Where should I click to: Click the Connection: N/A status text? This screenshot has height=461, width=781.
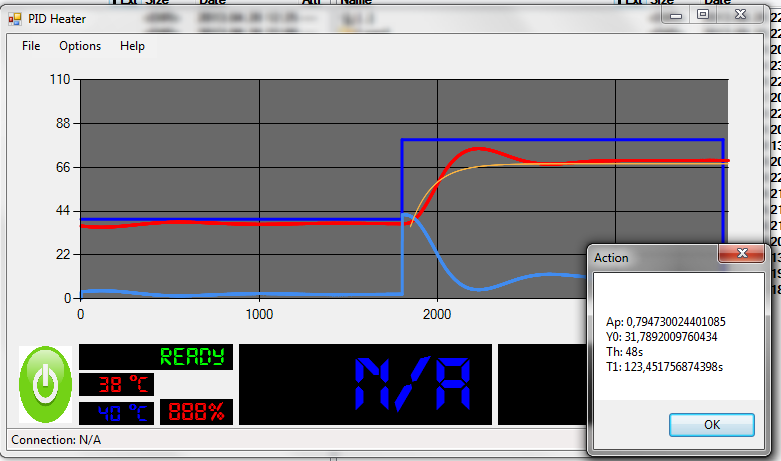pos(56,440)
